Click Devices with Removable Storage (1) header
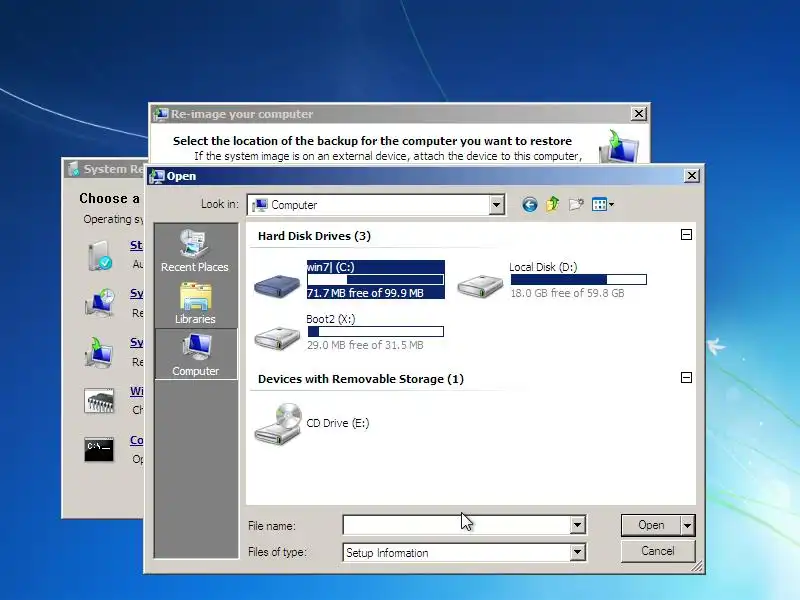This screenshot has height=600, width=800. (x=361, y=379)
